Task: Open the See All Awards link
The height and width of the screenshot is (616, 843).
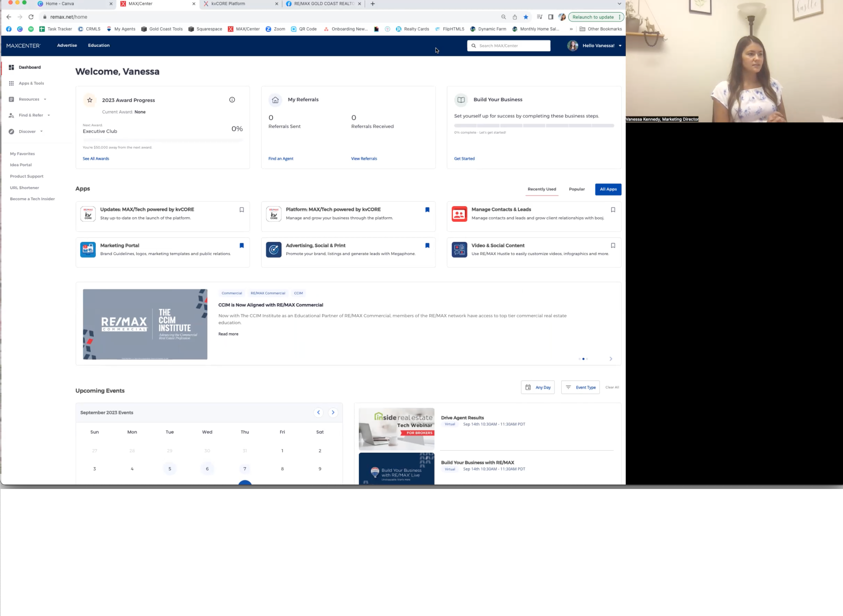Action: point(96,159)
